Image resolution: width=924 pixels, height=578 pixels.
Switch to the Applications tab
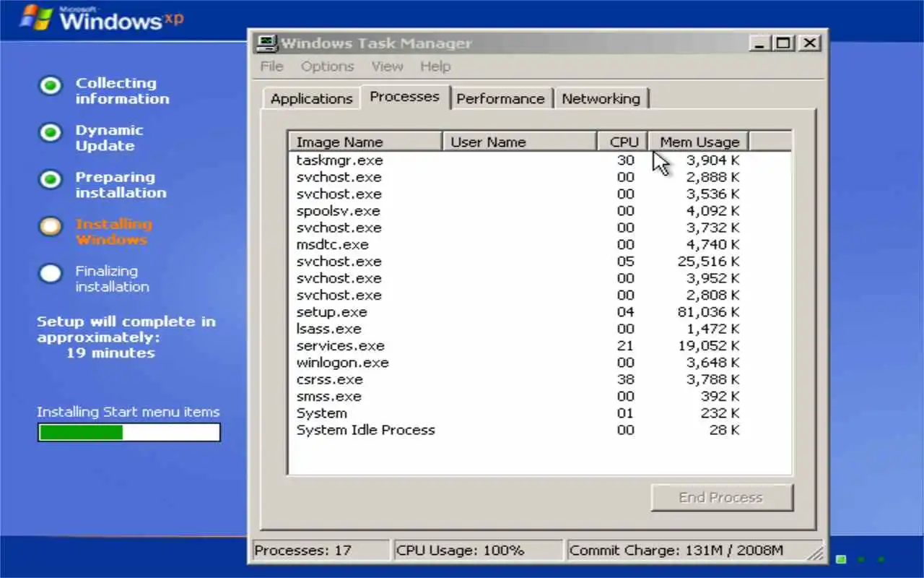pyautogui.click(x=311, y=99)
